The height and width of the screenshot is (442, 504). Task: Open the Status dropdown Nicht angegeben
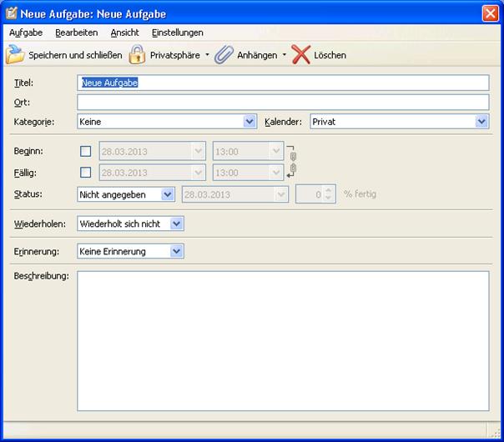point(126,194)
